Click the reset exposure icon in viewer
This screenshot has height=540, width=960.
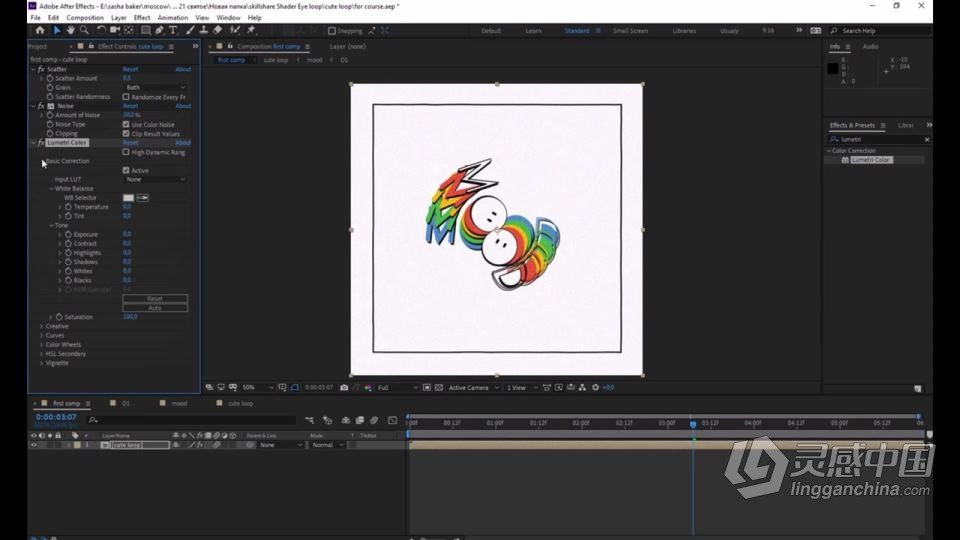(595, 388)
